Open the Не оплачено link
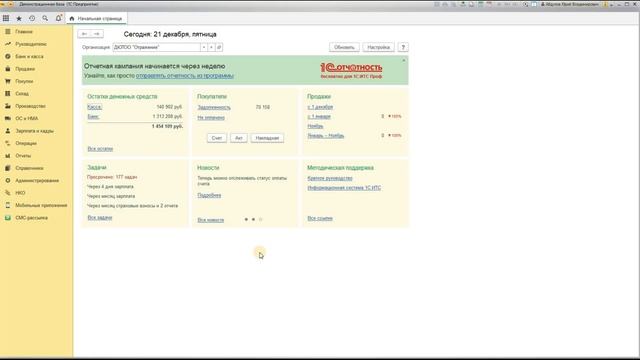The width and height of the screenshot is (640, 360). [211, 118]
